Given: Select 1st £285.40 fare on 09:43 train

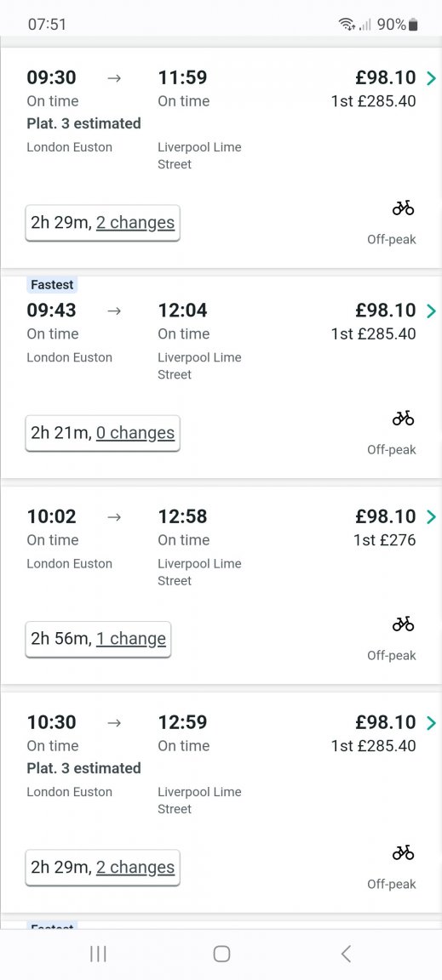Looking at the screenshot, I should [x=374, y=333].
